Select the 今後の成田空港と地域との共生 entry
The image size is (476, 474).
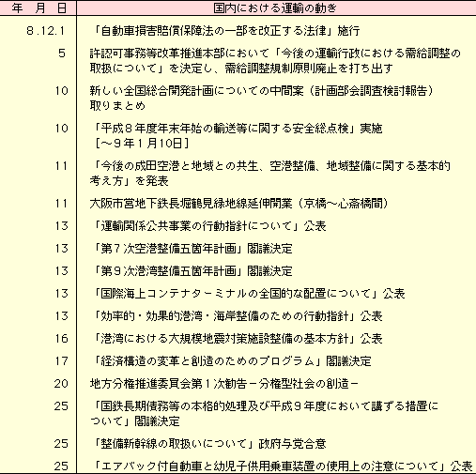coord(269,174)
